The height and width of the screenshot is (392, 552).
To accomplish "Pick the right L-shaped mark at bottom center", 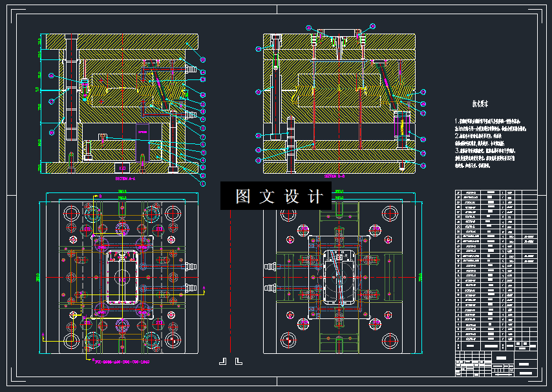I will point(239,362).
